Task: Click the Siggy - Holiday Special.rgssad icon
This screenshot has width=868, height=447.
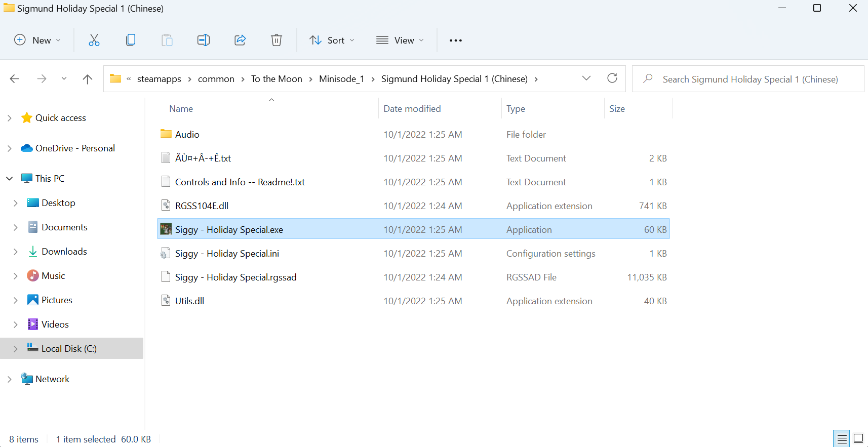Action: [x=166, y=277]
